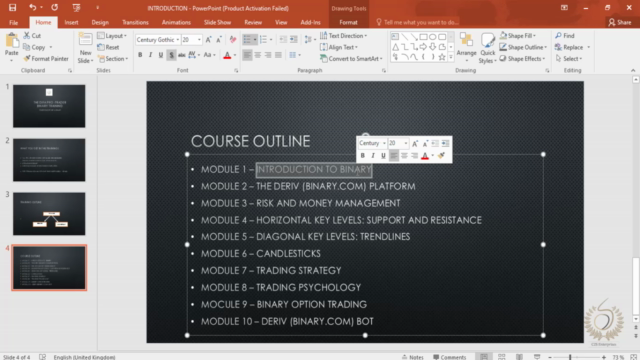The width and height of the screenshot is (640, 360).
Task: Click the mini toolbar Font Color swatch
Action: tap(425, 156)
